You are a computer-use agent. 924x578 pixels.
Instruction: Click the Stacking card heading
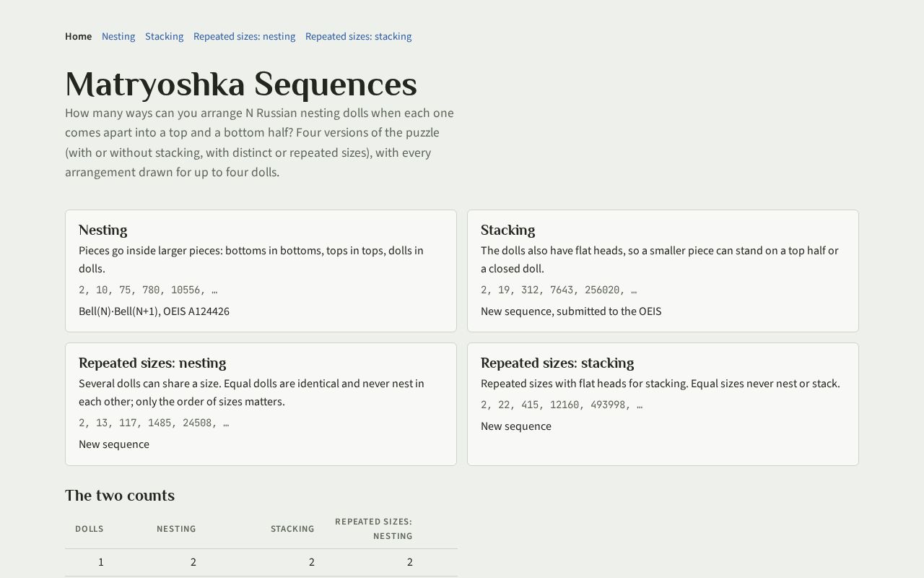pyautogui.click(x=507, y=230)
